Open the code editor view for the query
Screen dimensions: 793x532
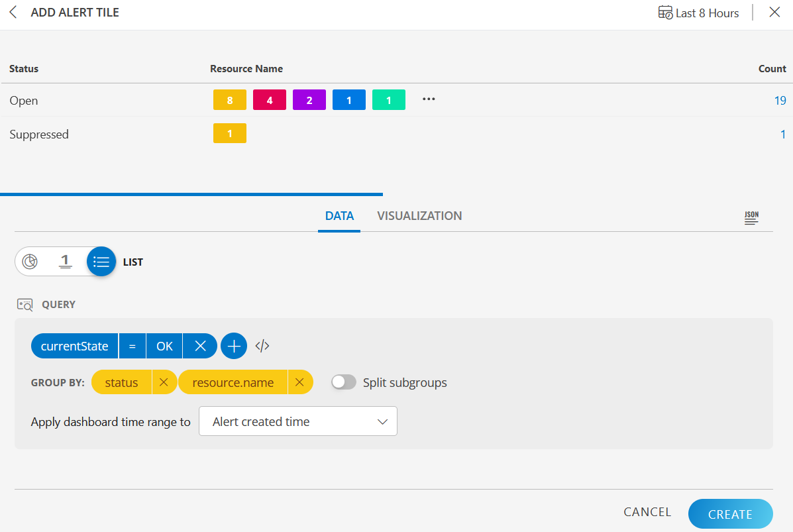click(261, 345)
